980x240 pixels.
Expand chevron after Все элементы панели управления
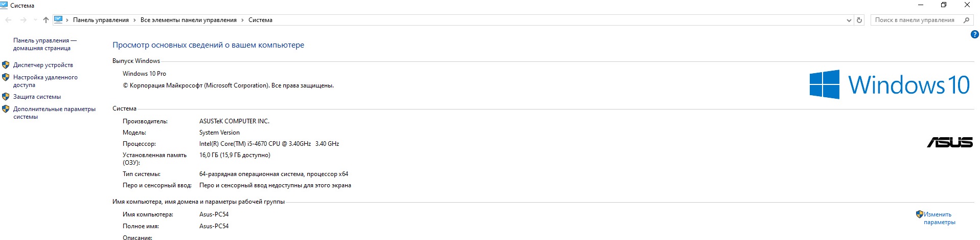click(x=242, y=20)
